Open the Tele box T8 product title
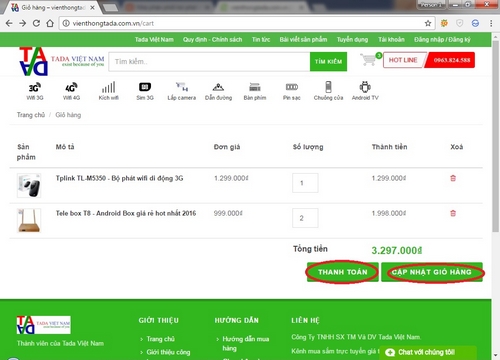 point(126,213)
